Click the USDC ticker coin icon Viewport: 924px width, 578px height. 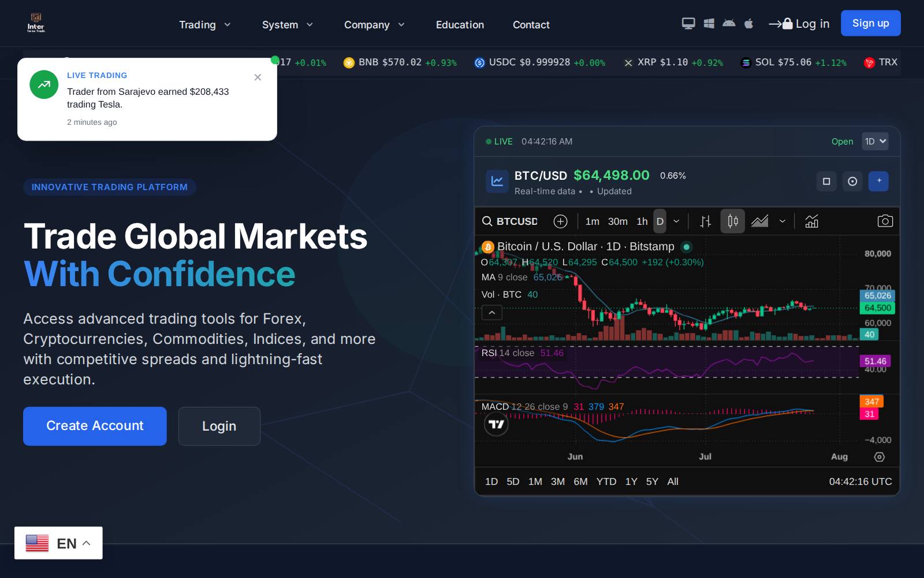[479, 62]
